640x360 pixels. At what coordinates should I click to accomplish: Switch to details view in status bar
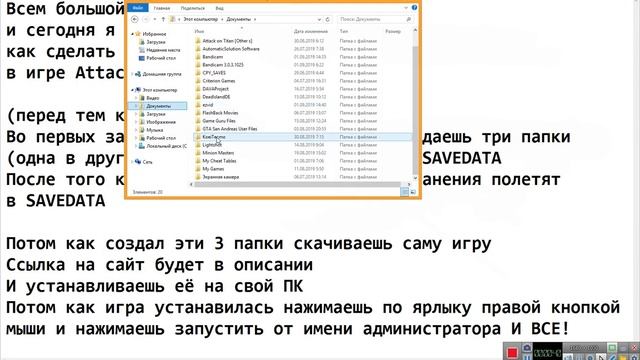point(404,192)
